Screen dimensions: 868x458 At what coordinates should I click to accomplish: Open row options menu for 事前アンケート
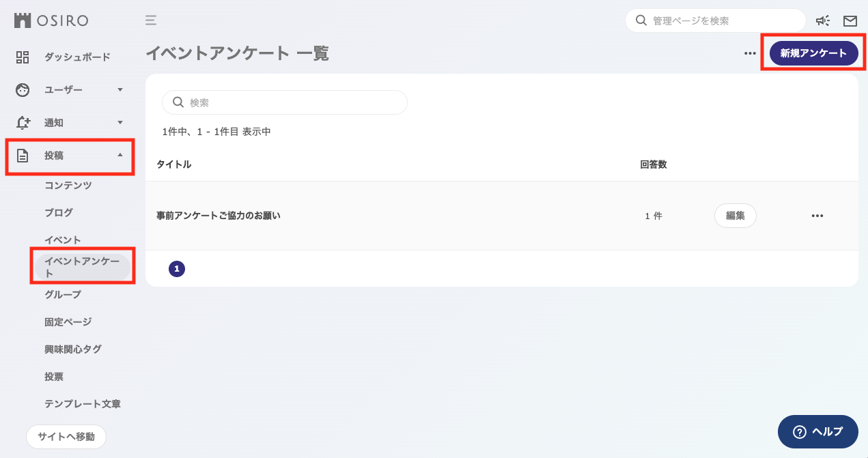coord(817,216)
